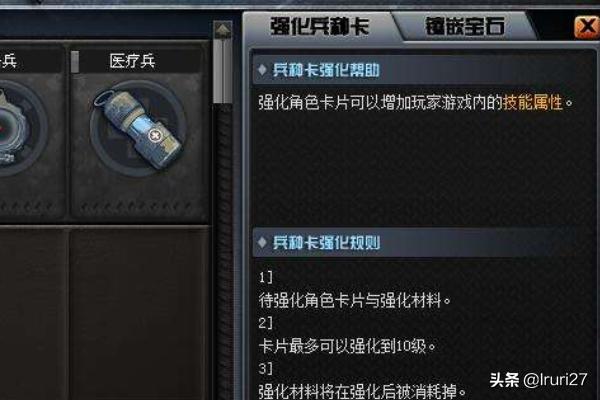The height and width of the screenshot is (400, 600).
Task: Switch to the 强化兵种卡 tab
Action: pyautogui.click(x=320, y=27)
